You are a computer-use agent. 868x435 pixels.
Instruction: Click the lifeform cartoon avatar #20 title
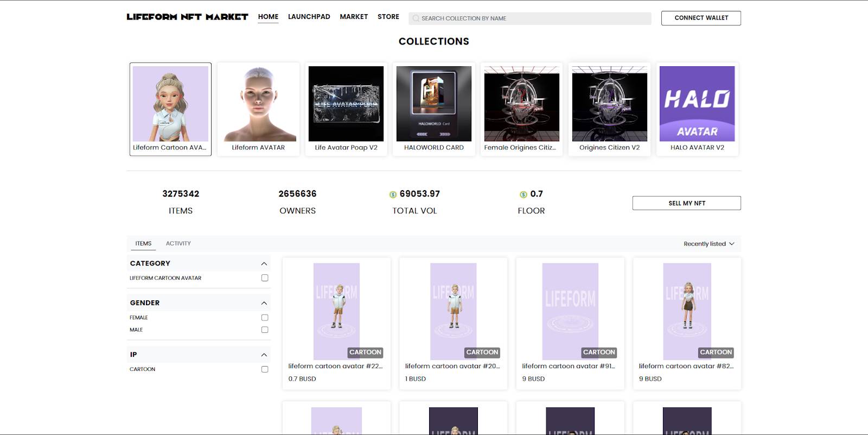452,366
